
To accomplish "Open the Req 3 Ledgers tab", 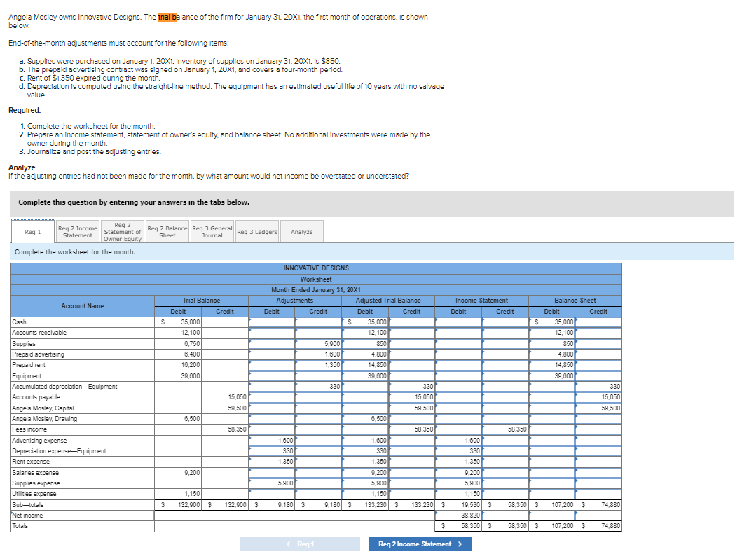I will pyautogui.click(x=257, y=232).
